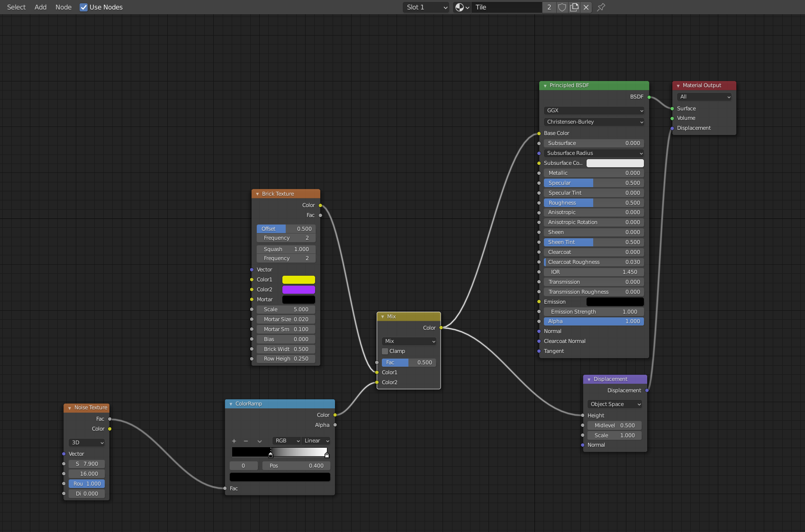This screenshot has height=532, width=805.
Task: Click the Displacement Height input socket
Action: click(583, 415)
